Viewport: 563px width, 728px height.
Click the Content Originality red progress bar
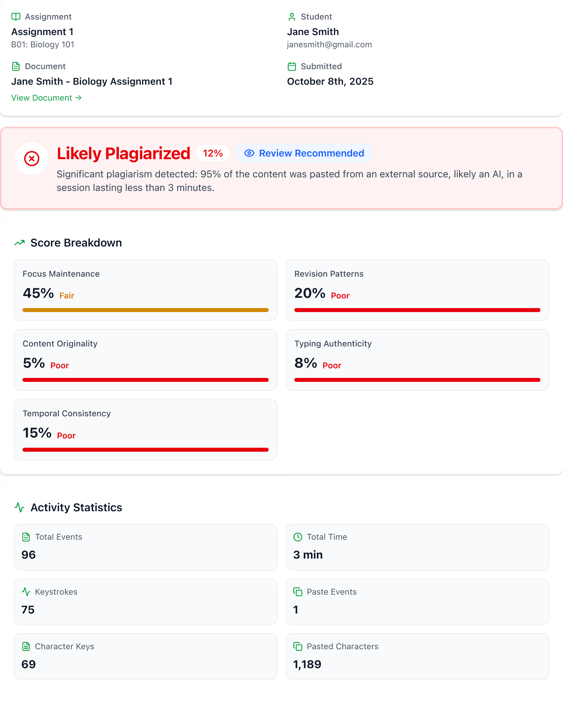tap(145, 380)
